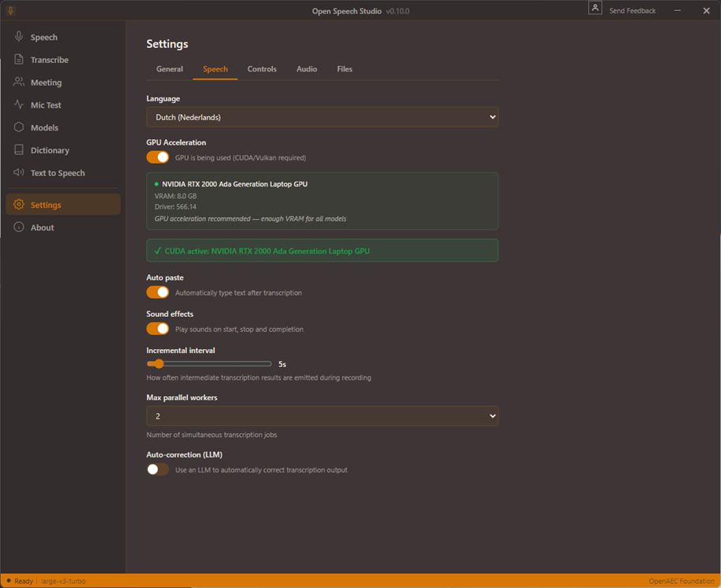
Task: Click the VRAM: 8.0 GB text
Action: coord(175,196)
